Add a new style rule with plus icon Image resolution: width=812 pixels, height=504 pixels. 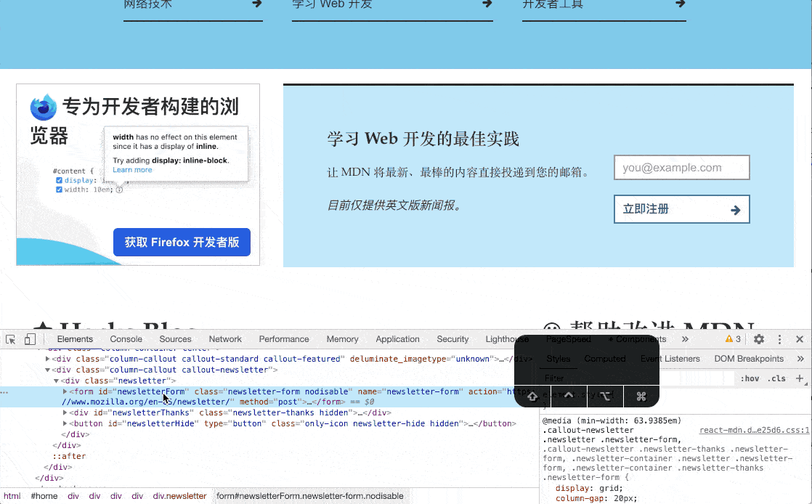tap(800, 378)
